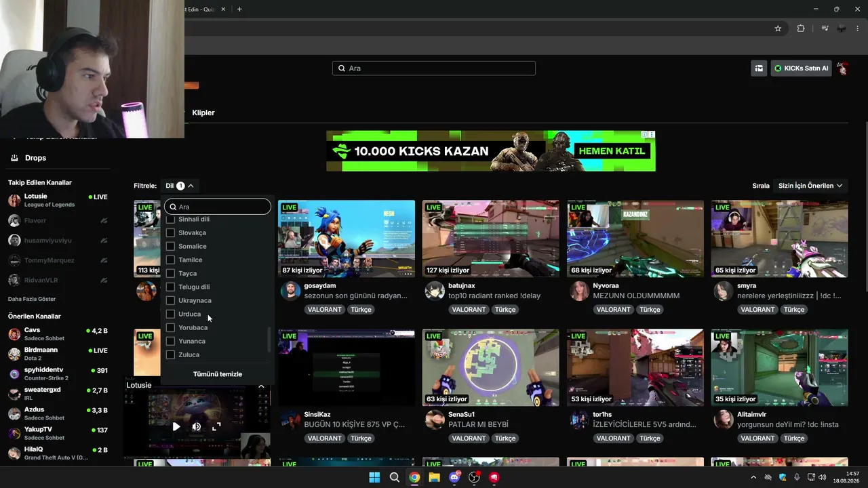Image resolution: width=868 pixels, height=488 pixels.
Task: Check the Slovakça language checkbox
Action: (x=170, y=232)
